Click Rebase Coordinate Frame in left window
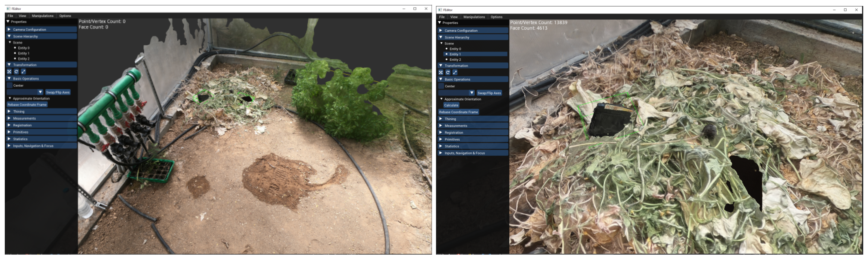 click(x=27, y=105)
